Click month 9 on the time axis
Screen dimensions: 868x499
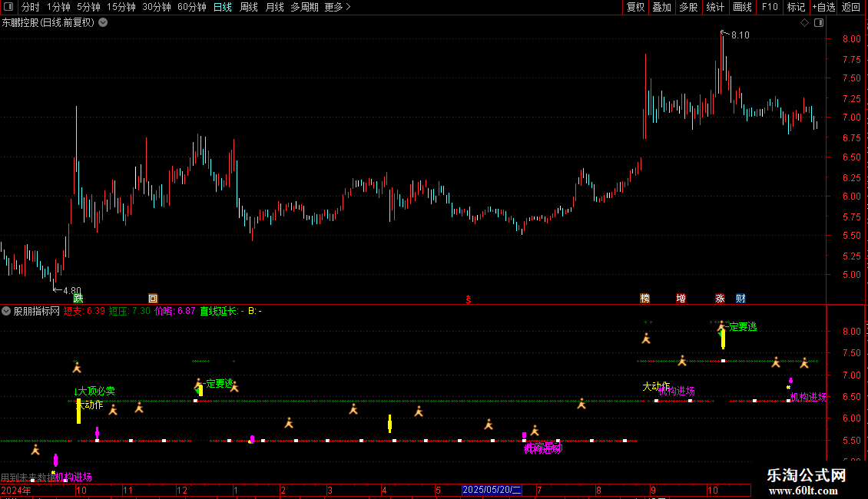click(653, 490)
